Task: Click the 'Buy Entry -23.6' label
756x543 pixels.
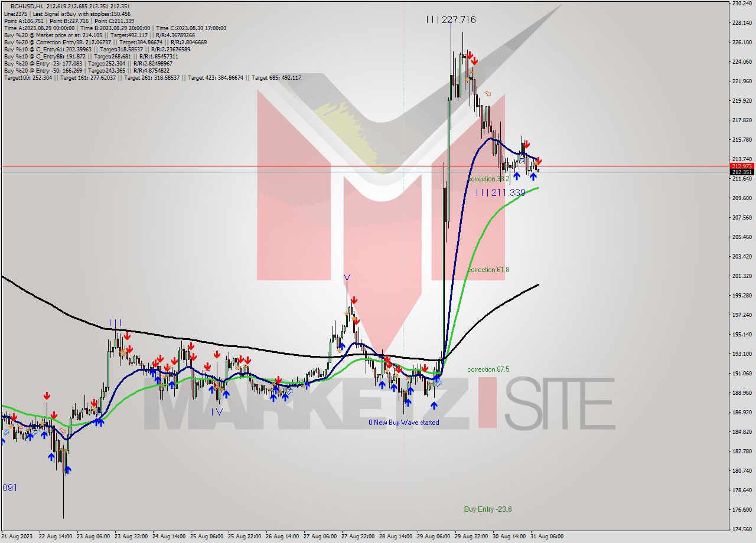Action: (488, 509)
